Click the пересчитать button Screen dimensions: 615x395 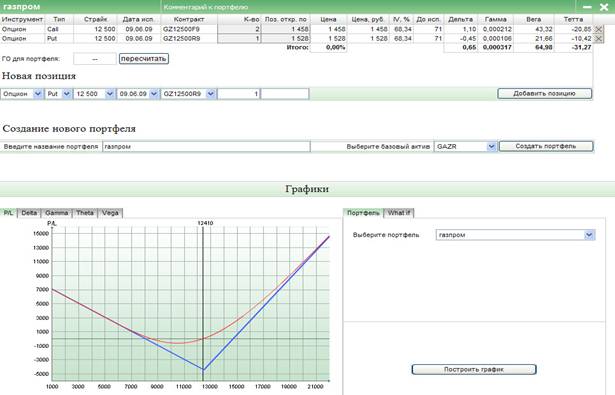(x=144, y=58)
